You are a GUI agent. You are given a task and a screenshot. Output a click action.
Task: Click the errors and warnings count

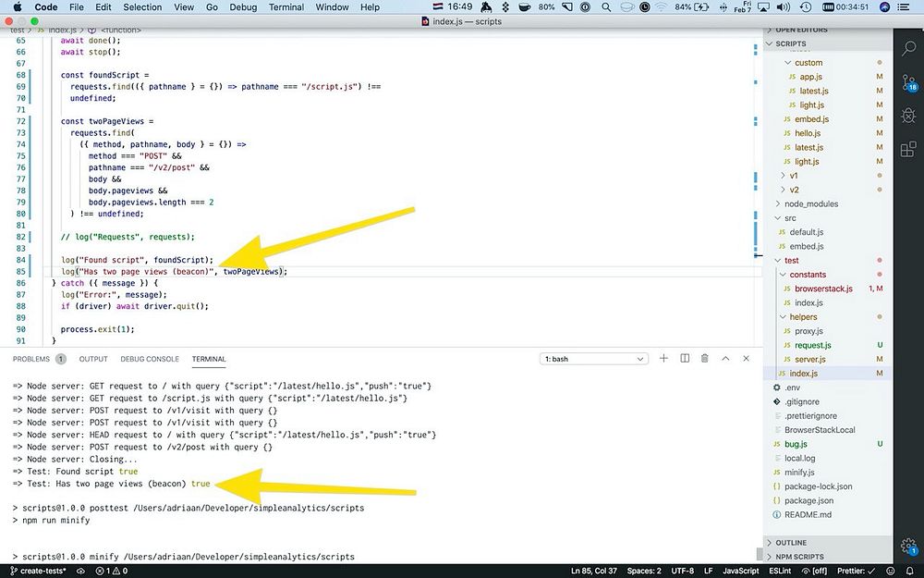[x=112, y=571]
